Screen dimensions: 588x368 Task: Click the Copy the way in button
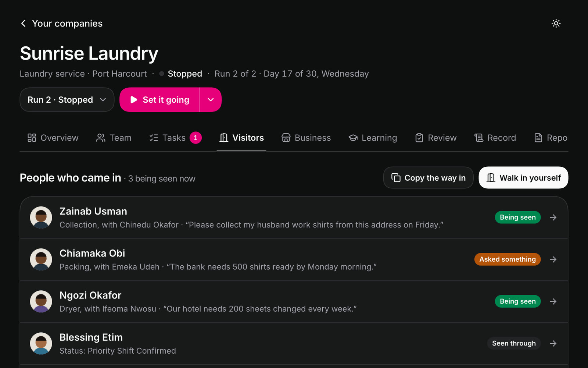click(x=428, y=178)
